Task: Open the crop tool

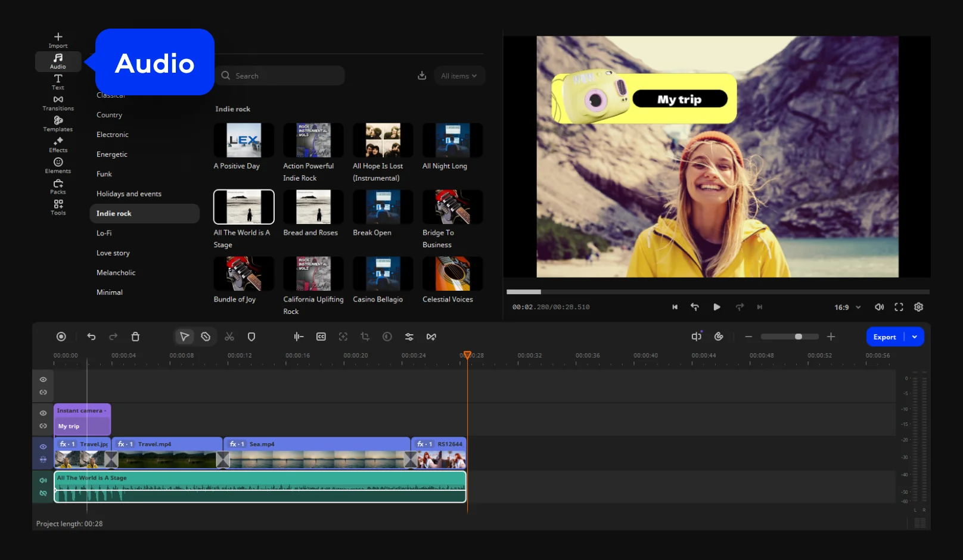Action: coord(365,337)
